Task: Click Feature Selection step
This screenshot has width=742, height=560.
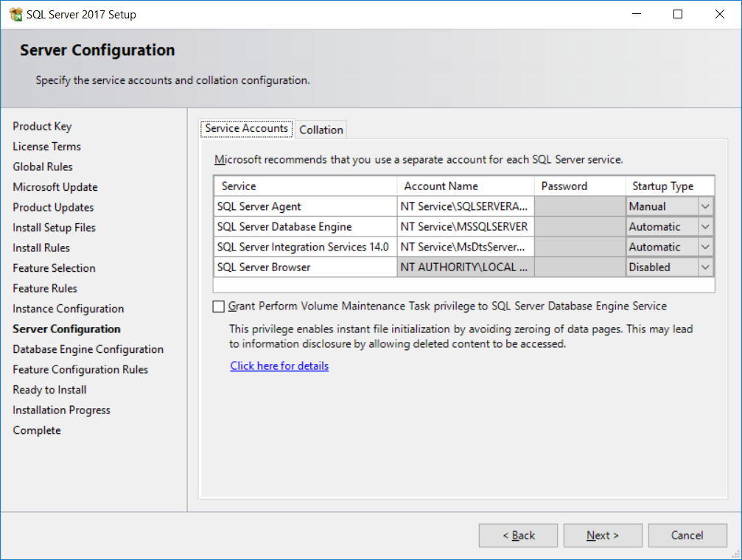Action: (54, 268)
